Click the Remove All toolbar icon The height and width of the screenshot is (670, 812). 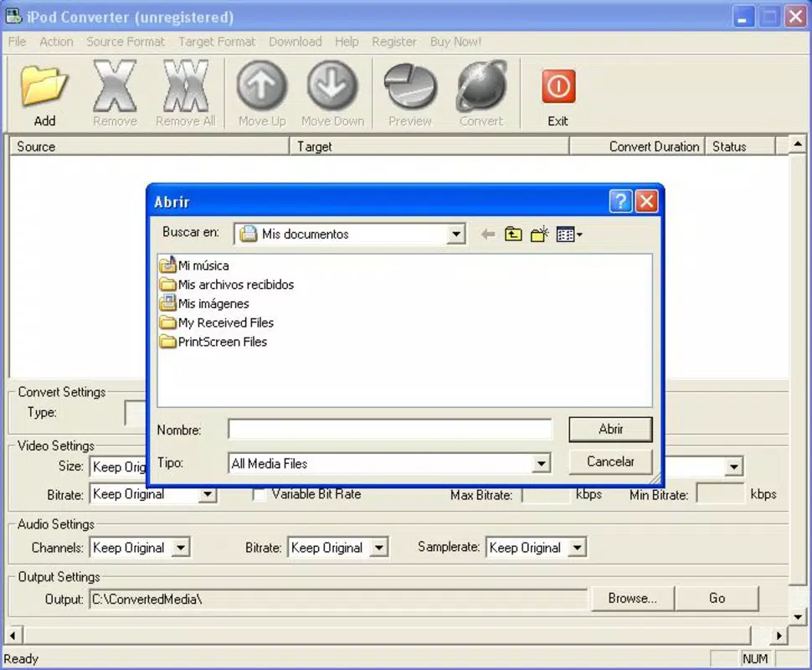click(x=185, y=85)
